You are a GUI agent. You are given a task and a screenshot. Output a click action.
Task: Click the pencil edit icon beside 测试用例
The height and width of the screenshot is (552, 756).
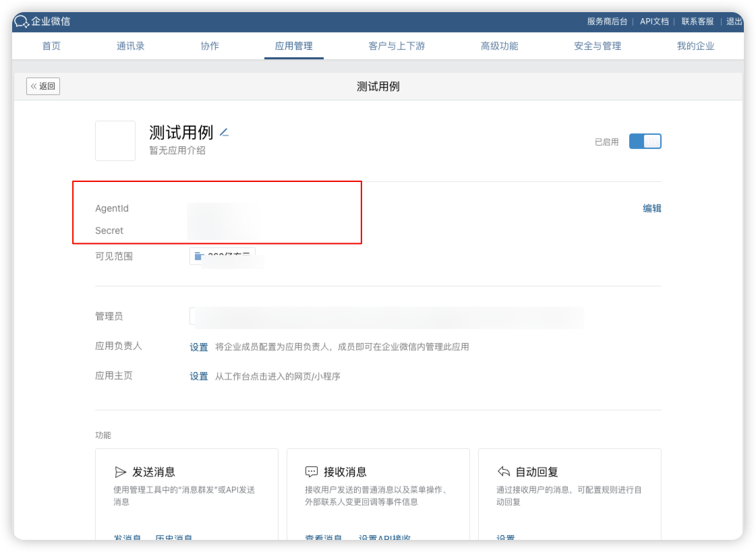224,133
